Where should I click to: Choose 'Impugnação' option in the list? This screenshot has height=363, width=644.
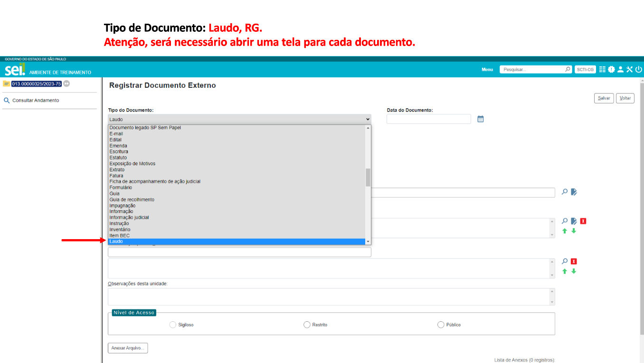[x=237, y=205]
